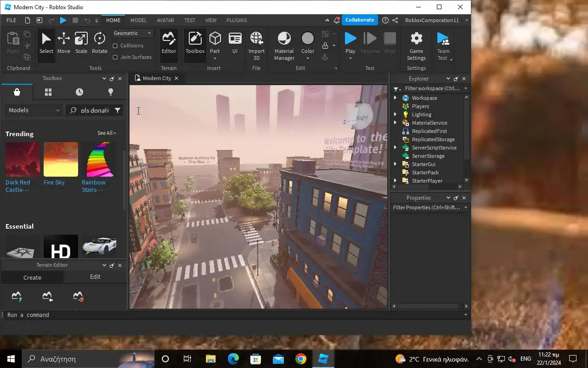
Task: Expand the Lighting tree node
Action: [395, 115]
